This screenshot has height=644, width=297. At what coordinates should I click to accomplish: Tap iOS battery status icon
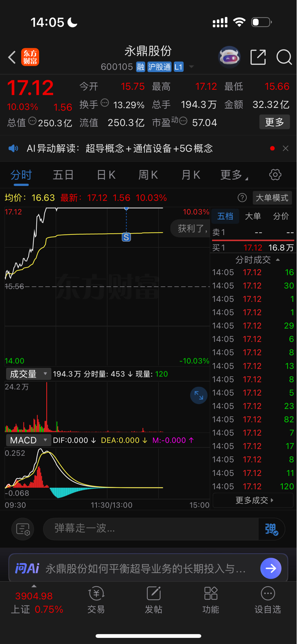pyautogui.click(x=261, y=22)
